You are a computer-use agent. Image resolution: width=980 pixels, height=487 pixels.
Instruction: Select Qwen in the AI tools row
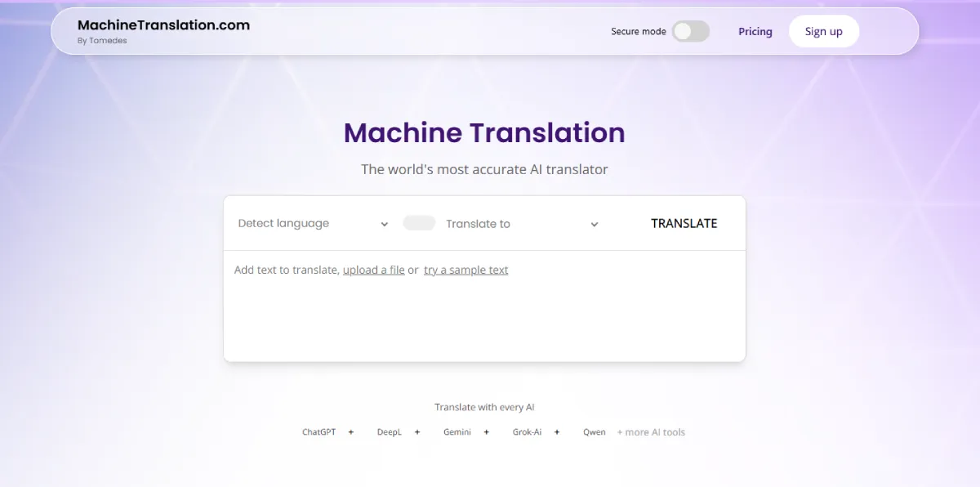click(594, 432)
